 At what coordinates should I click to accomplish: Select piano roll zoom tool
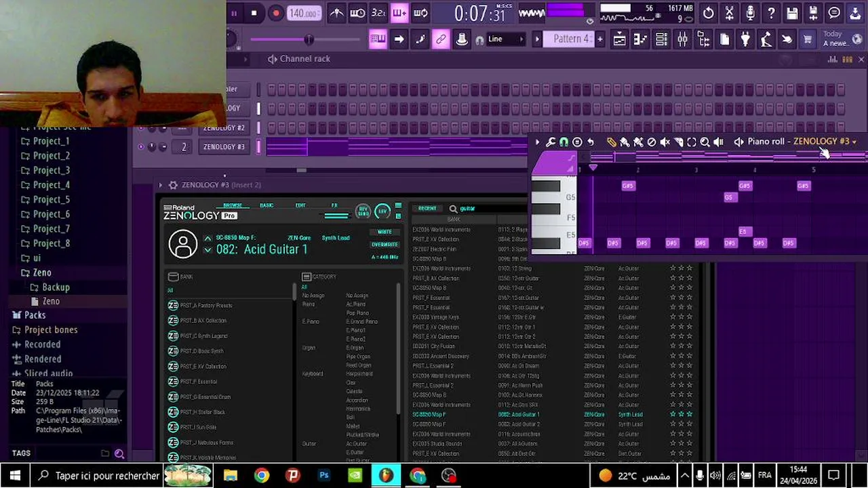pyautogui.click(x=705, y=142)
